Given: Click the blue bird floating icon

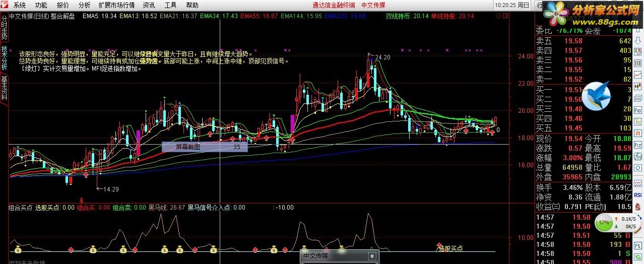Looking at the screenshot, I should pyautogui.click(x=596, y=95).
